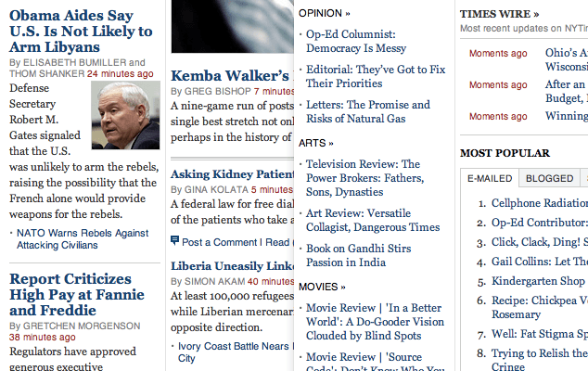Click the comment bubble icon beside Post a Comment
The image size is (588, 371).
pos(174,240)
